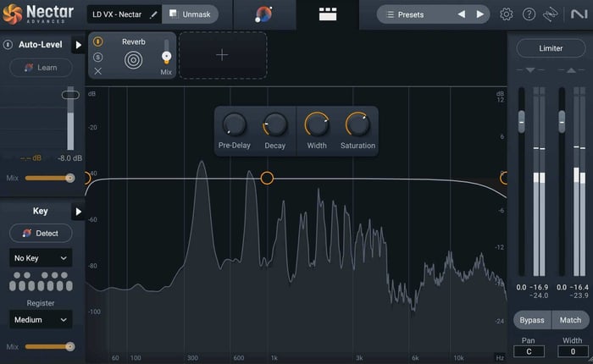Click the Decay knob
Screen dimensions: 593x364
275,124
